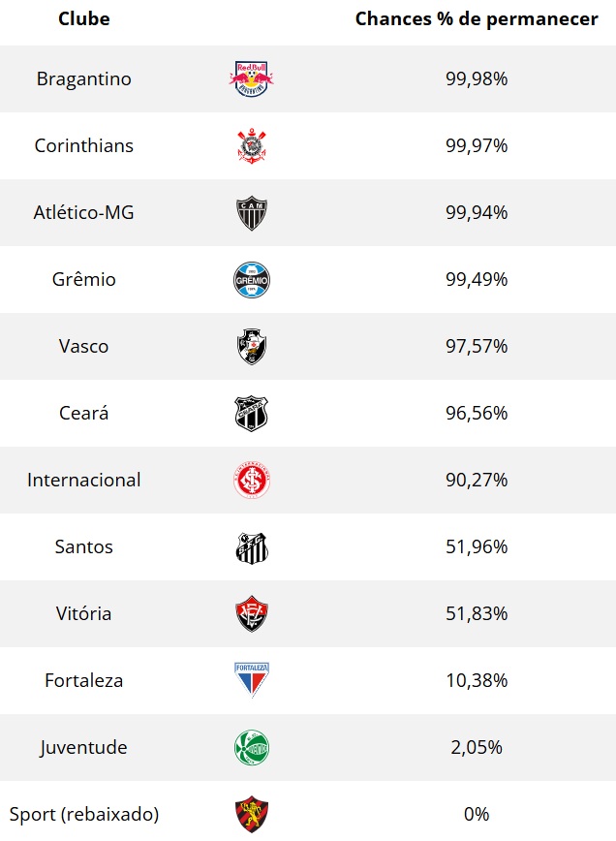Click the green Juventude logo
The image size is (616, 841).
click(252, 748)
